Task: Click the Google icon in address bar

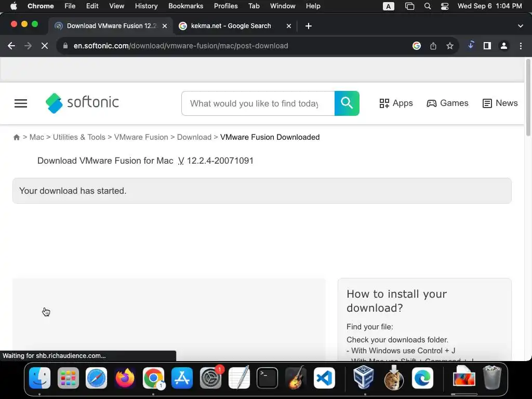Action: (417, 46)
